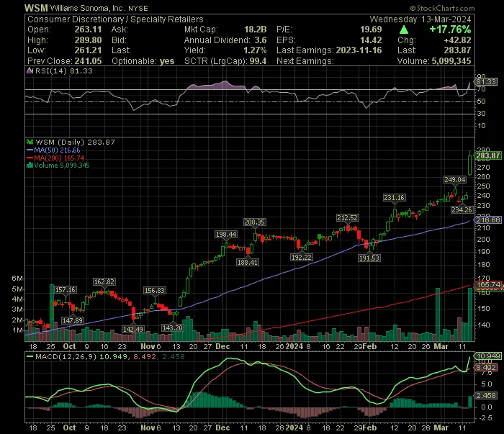Click the RSI(14) indicator legend icon
This screenshot has width=504, height=434.
pos(30,71)
